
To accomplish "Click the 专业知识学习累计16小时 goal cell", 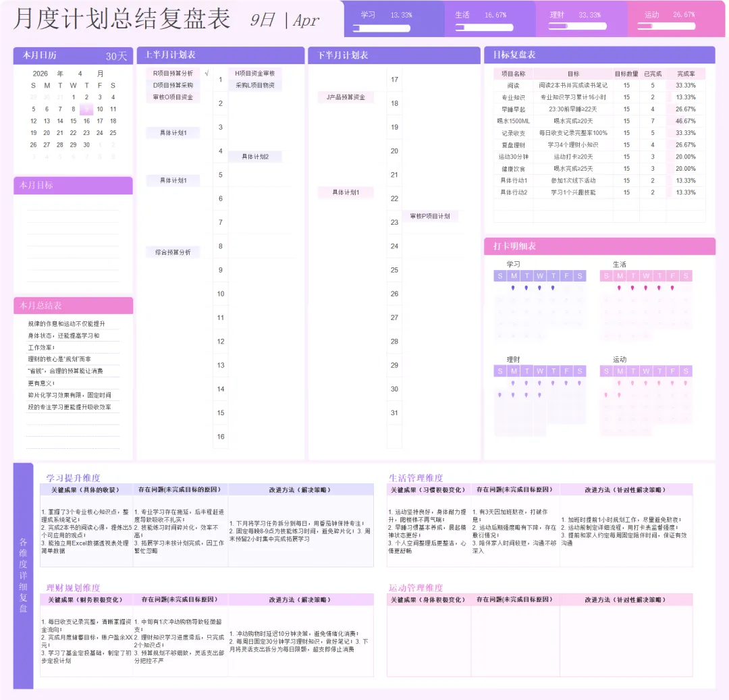I will tap(573, 97).
